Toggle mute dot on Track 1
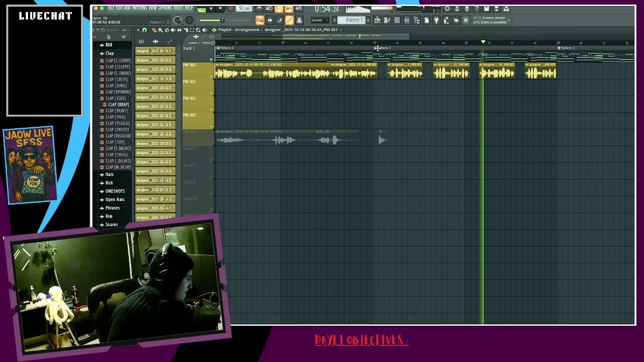 click(211, 59)
